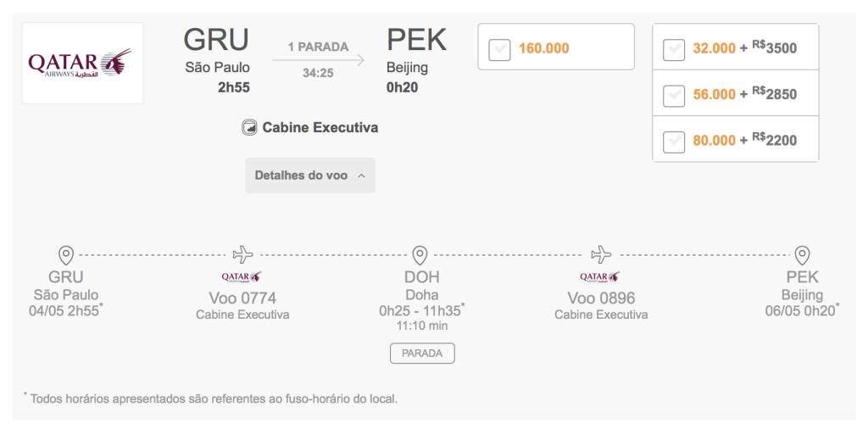Click the airplane icon above Voo 0896
The image size is (868, 434).
click(x=601, y=254)
